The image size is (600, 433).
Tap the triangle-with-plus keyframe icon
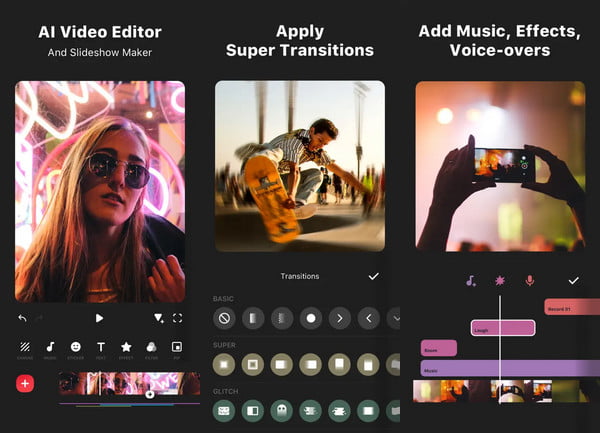click(158, 318)
